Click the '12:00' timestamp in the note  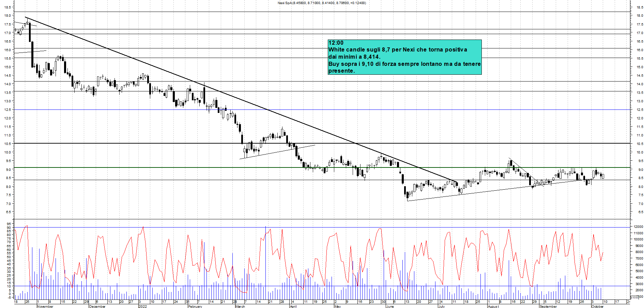[x=336, y=43]
